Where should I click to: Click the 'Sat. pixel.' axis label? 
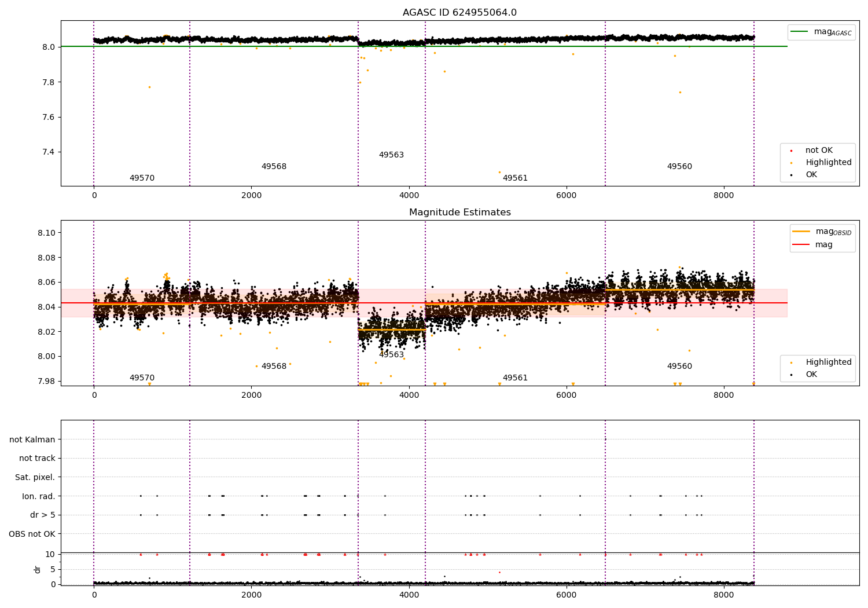(x=35, y=477)
